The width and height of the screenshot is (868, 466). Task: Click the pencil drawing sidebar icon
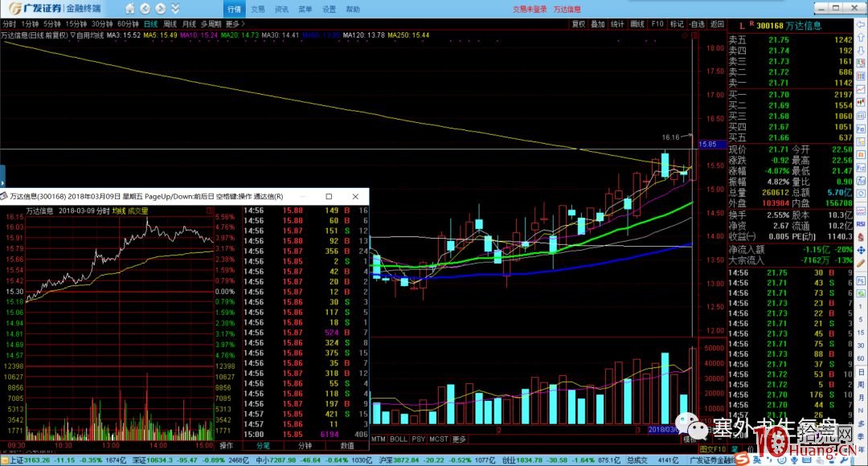[862, 264]
